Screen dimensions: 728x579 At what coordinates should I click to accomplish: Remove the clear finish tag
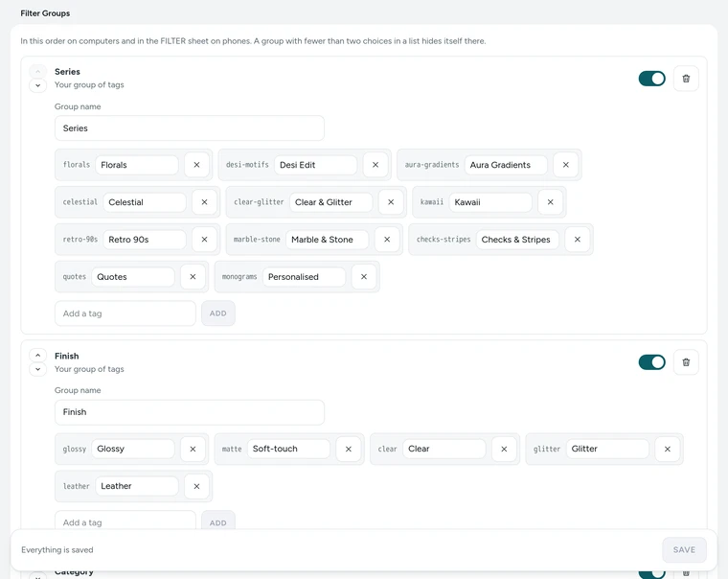(x=504, y=449)
